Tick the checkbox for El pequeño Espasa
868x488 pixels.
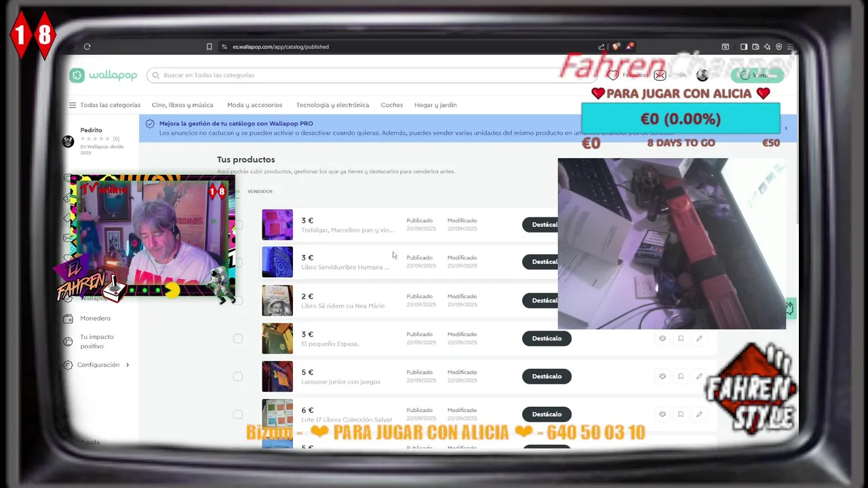[x=237, y=338]
